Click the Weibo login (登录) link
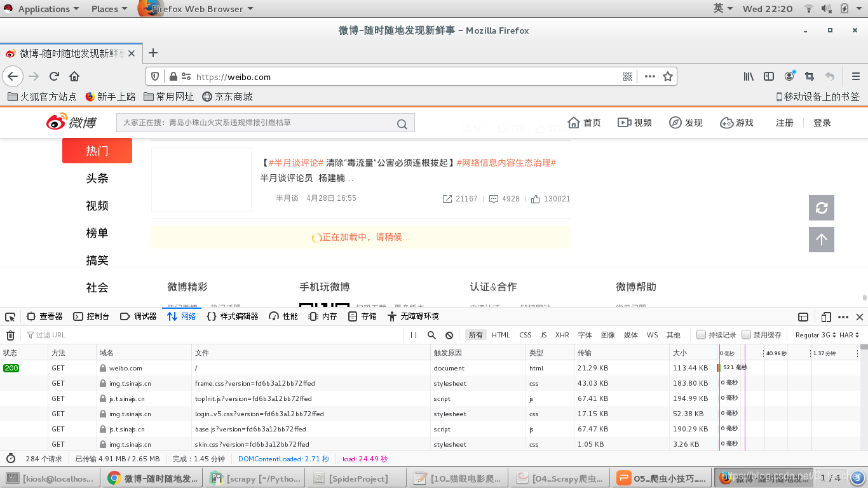 pos(822,123)
